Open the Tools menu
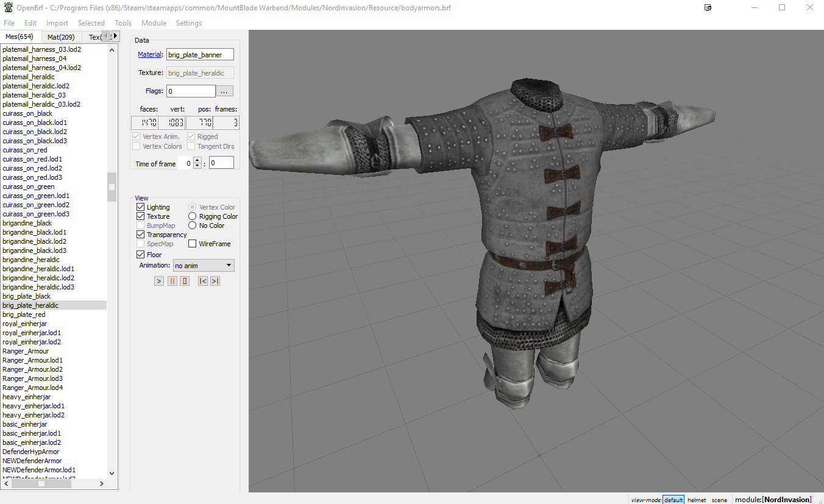Viewport: 824px width, 504px height. [x=123, y=23]
